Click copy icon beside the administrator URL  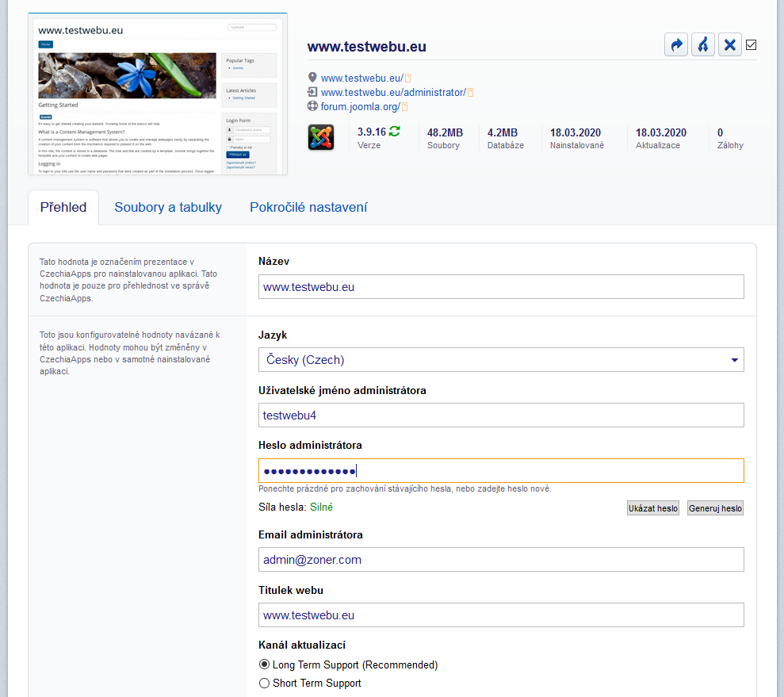470,93
